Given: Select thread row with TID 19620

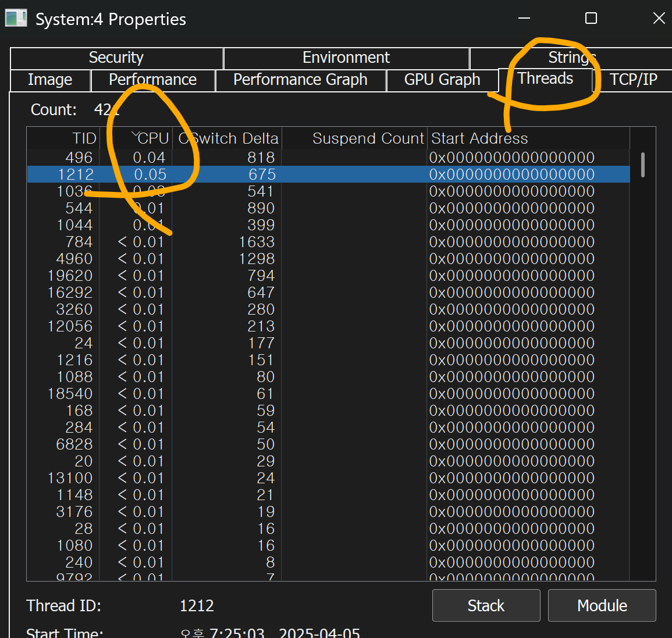Looking at the screenshot, I should (x=328, y=276).
